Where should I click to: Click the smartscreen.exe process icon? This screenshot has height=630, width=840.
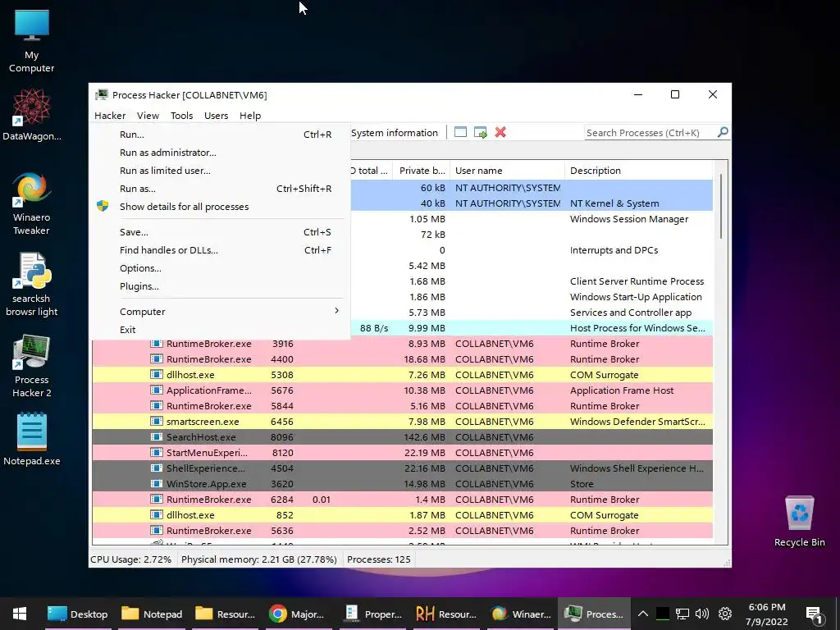(157, 421)
